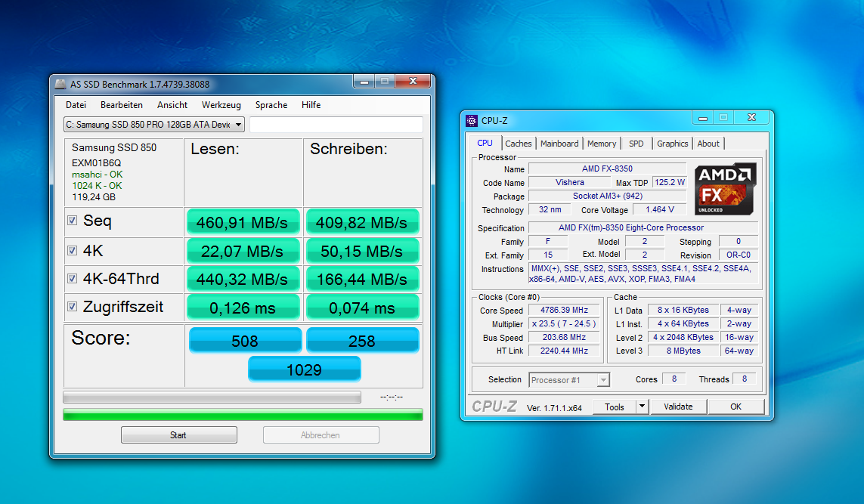Select the CPU tab in CPU-Z
The image size is (864, 504).
[485, 143]
